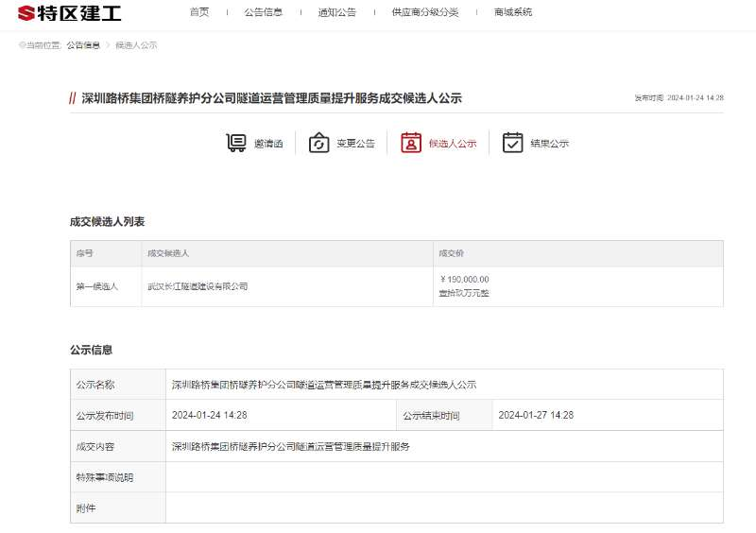Image resolution: width=756 pixels, height=533 pixels.
Task: Open the 首页 menu item
Action: (x=199, y=12)
